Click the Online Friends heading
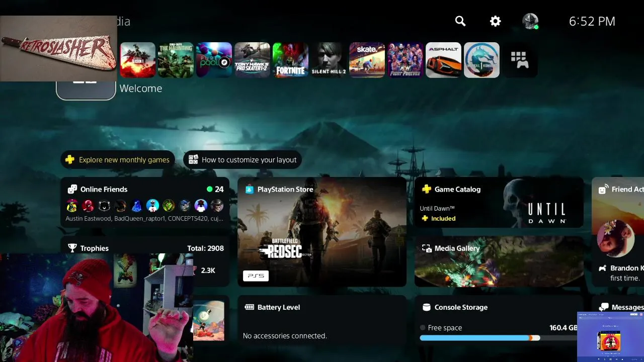Viewport: 644px width, 362px height. pos(104,190)
